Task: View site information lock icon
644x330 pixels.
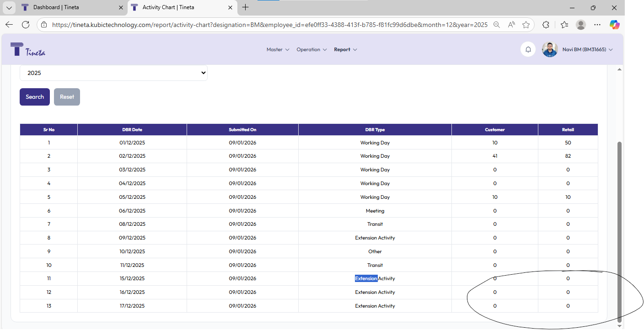Action: click(x=43, y=25)
